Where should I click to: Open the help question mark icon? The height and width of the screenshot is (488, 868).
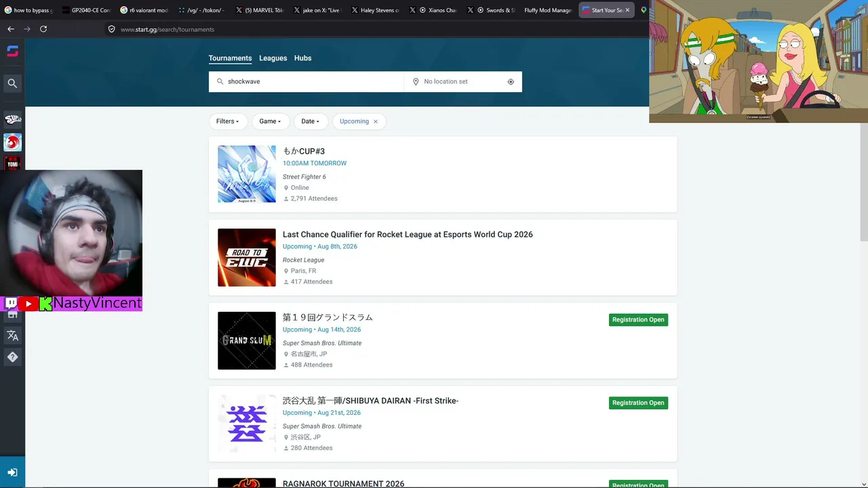[x=12, y=357]
